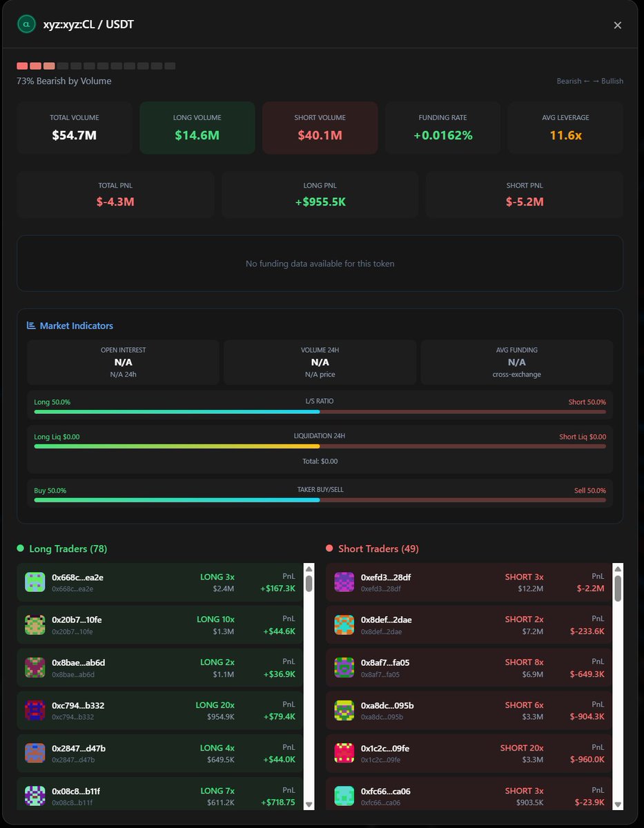Click avatar of long trader 0xc794...b332
Viewport: 644px width, 828px height.
point(35,711)
